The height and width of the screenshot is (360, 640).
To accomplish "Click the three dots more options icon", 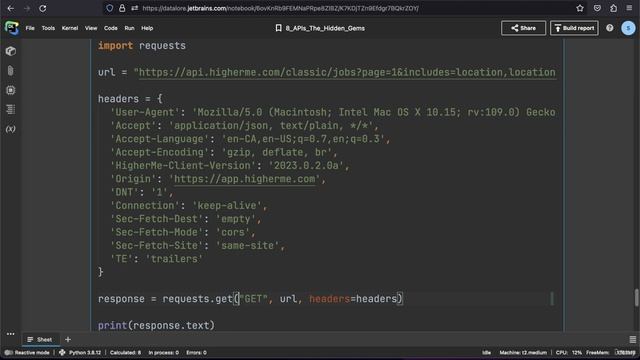I will pyautogui.click(x=11, y=334).
